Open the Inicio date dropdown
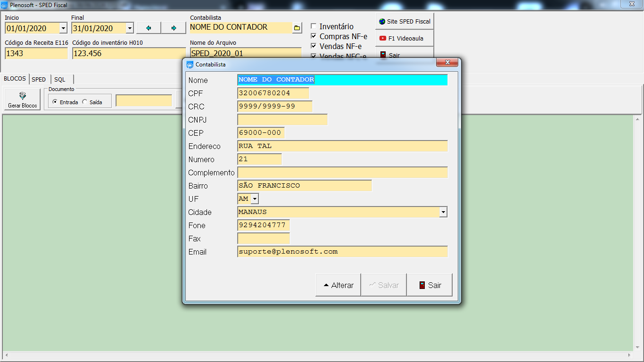This screenshot has height=362, width=644. pyautogui.click(x=64, y=28)
